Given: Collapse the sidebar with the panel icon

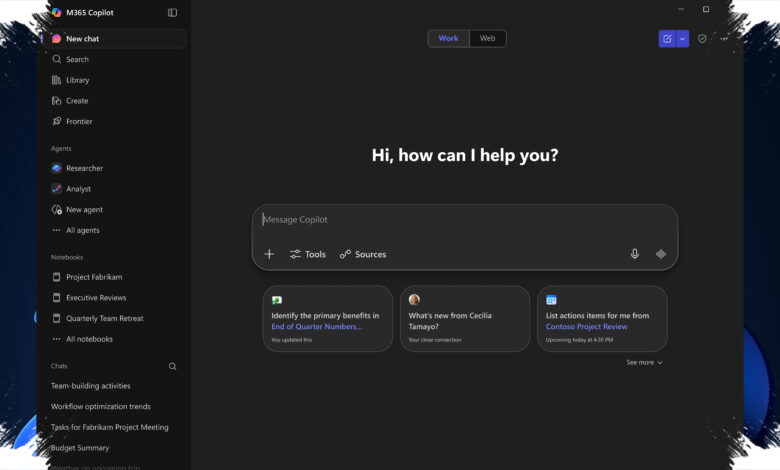Looking at the screenshot, I should (172, 12).
